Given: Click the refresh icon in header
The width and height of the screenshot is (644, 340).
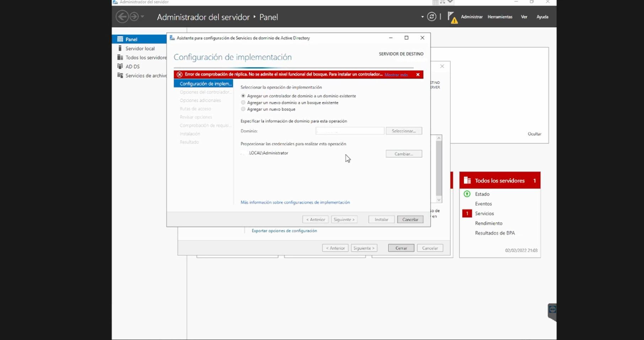Looking at the screenshot, I should (431, 17).
